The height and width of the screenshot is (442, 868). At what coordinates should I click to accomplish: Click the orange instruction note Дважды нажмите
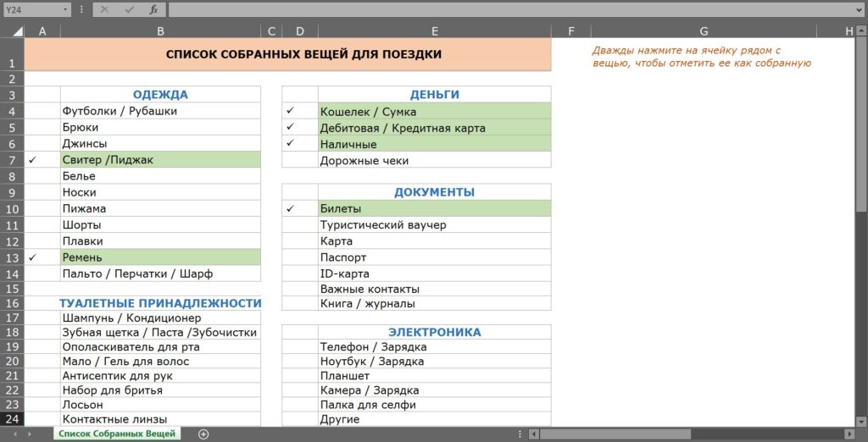[x=701, y=57]
